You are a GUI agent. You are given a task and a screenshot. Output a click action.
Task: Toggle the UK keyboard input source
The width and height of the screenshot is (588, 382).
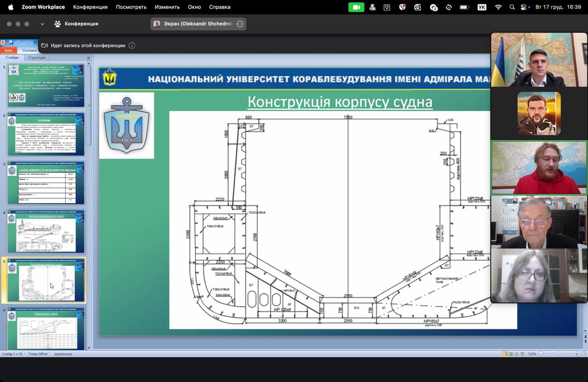[x=481, y=7]
